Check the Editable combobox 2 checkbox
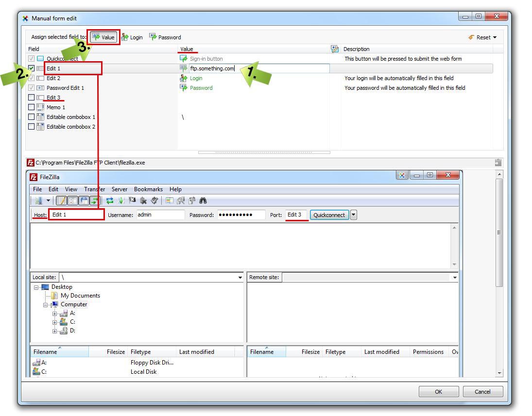 tap(31, 127)
